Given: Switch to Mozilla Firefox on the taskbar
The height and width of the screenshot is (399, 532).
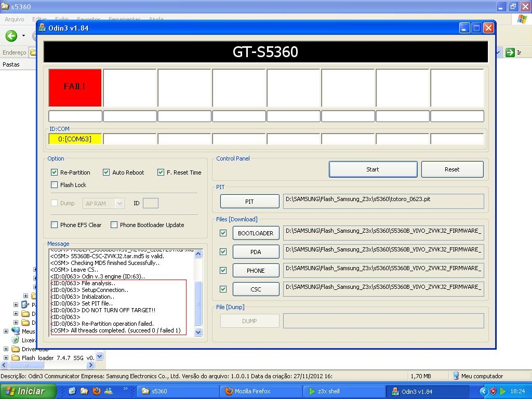Looking at the screenshot, I should tap(261, 391).
